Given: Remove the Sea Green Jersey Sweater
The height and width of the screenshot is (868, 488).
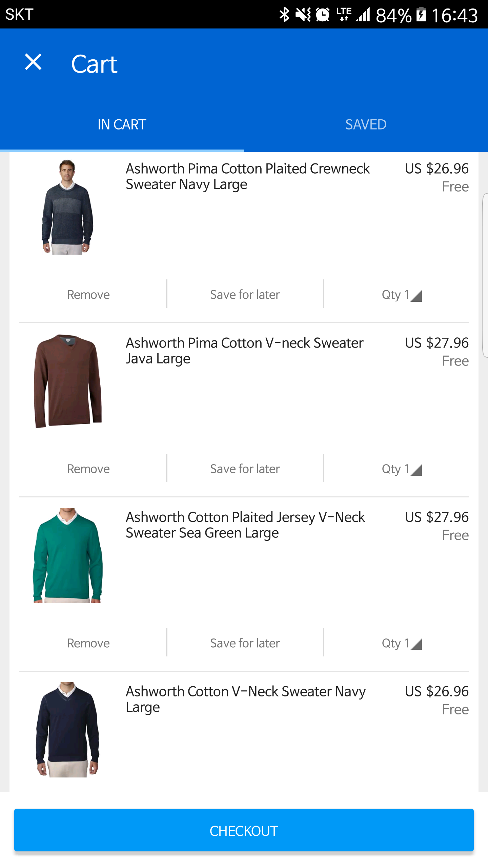Looking at the screenshot, I should coord(88,643).
